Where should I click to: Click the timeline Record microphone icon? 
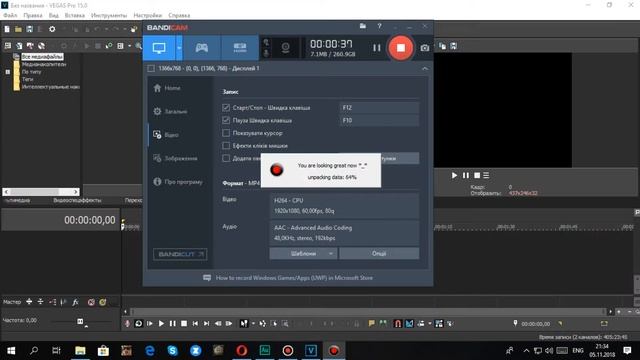point(127,323)
